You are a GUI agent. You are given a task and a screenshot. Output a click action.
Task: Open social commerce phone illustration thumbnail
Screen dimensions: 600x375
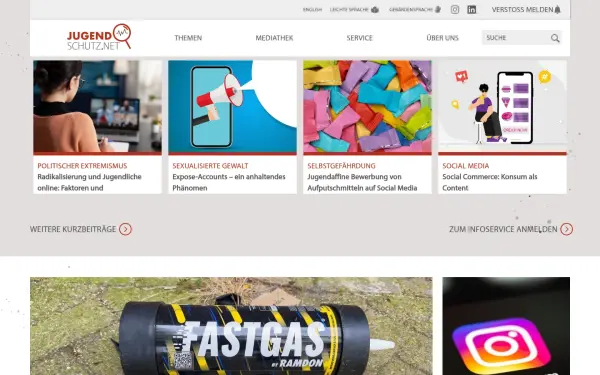click(x=502, y=106)
